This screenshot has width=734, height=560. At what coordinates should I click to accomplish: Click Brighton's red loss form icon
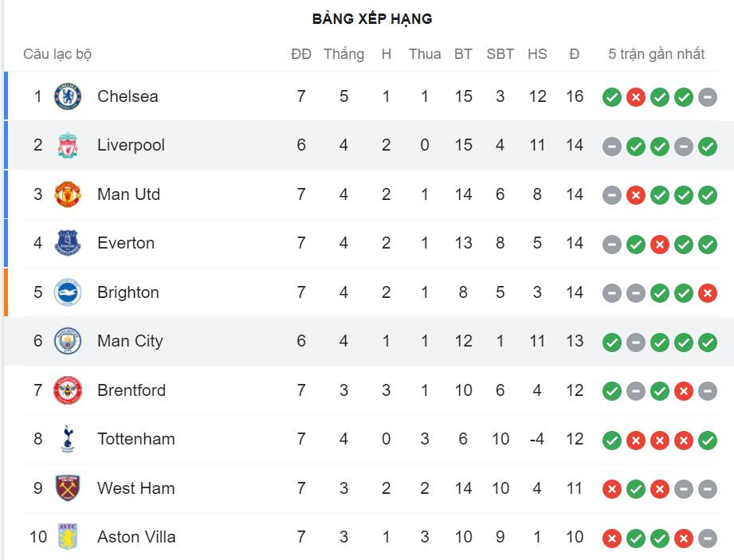tap(707, 292)
